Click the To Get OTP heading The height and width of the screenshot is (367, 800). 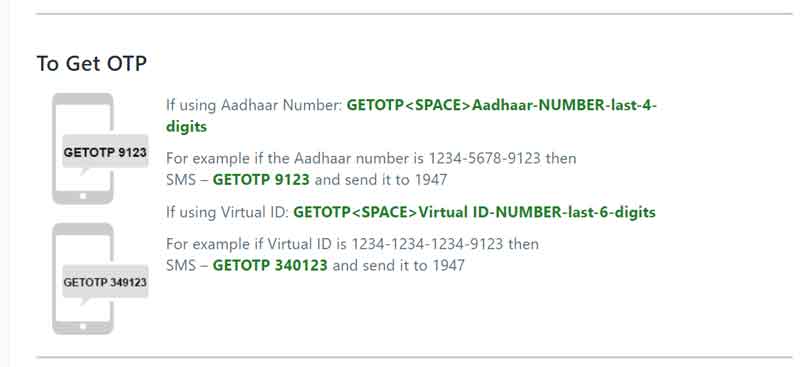point(92,64)
